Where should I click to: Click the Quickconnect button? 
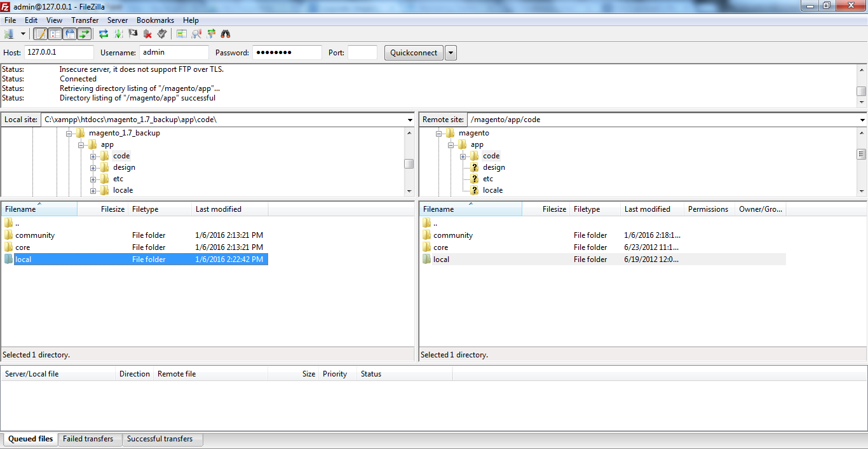pos(414,53)
